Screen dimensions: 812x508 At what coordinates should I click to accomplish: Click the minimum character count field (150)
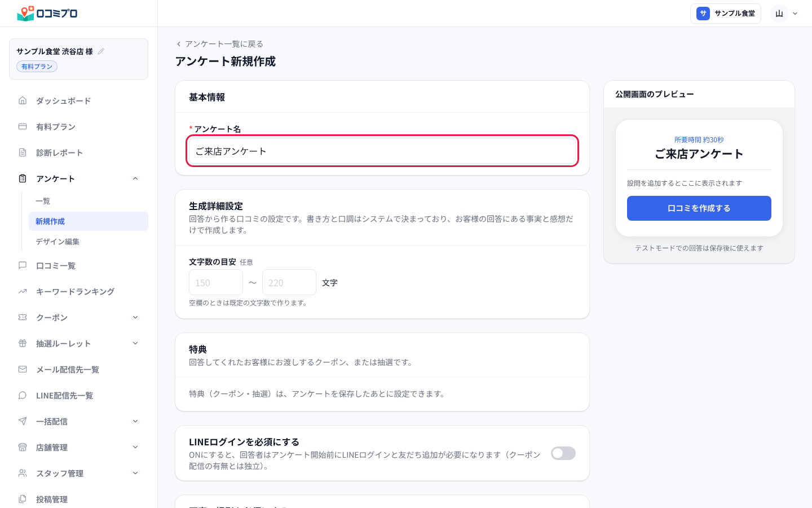(216, 282)
